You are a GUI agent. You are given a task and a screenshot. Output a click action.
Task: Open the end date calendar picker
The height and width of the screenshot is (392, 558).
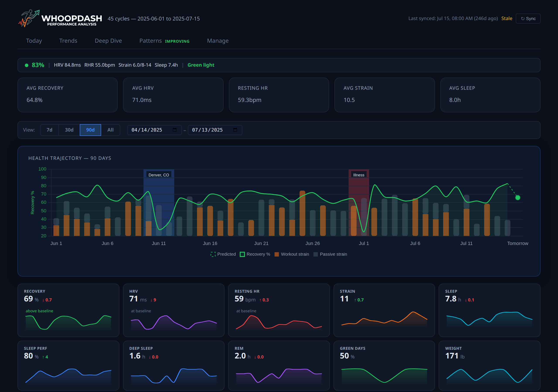(235, 130)
